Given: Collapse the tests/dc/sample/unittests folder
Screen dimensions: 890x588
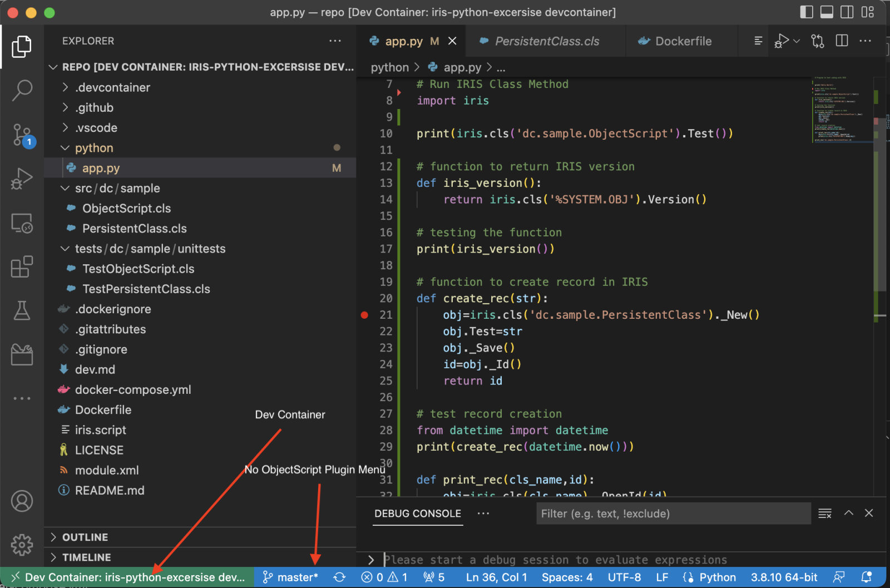Looking at the screenshot, I should 200,249.
